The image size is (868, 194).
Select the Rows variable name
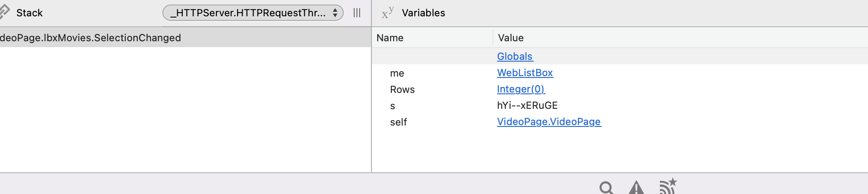point(402,89)
